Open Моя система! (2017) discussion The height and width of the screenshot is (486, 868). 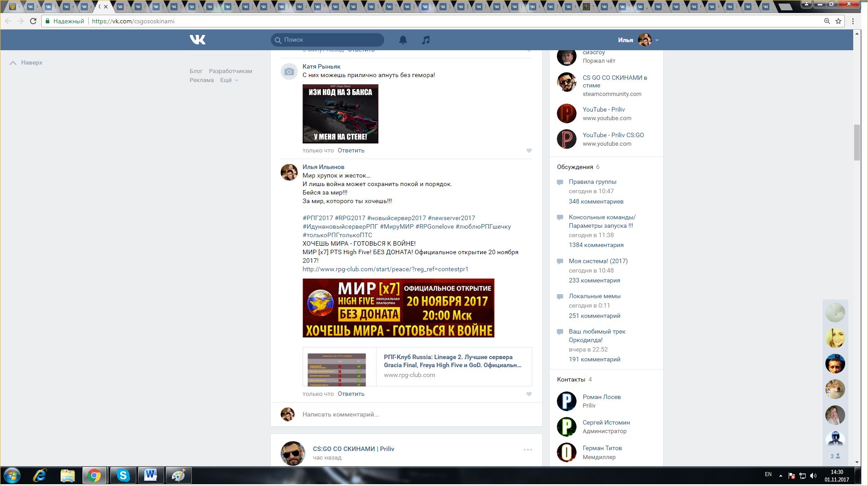coord(598,261)
